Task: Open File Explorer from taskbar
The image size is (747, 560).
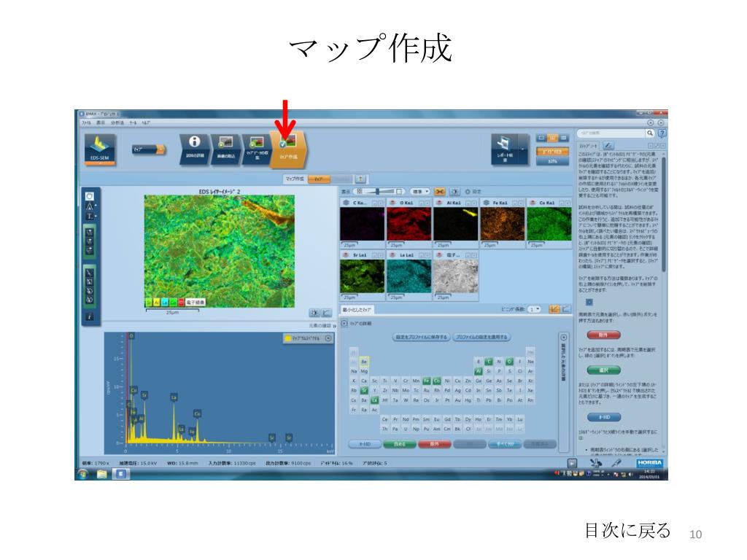Action: click(102, 474)
